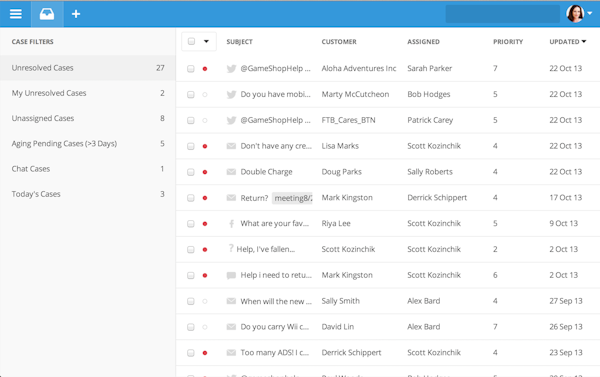600x377 pixels.
Task: Click red status dot on Return? row
Action: pyautogui.click(x=205, y=198)
